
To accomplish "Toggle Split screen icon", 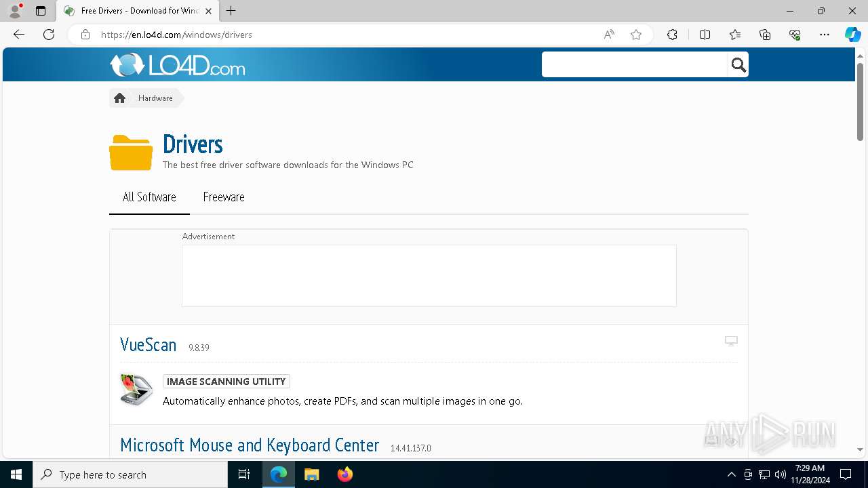I will [x=705, y=35].
